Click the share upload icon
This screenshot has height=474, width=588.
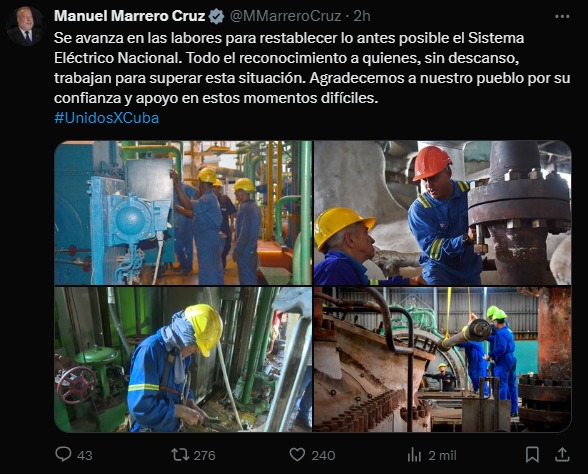click(562, 455)
